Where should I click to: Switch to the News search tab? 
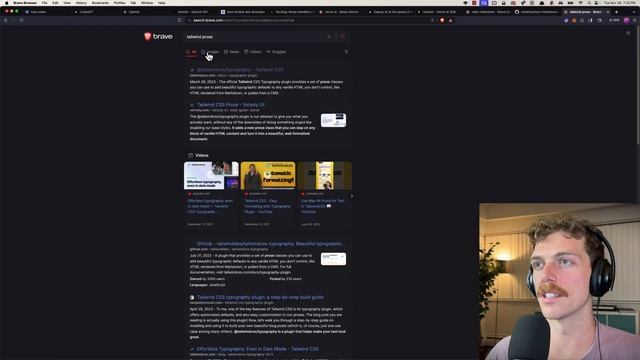click(x=232, y=52)
